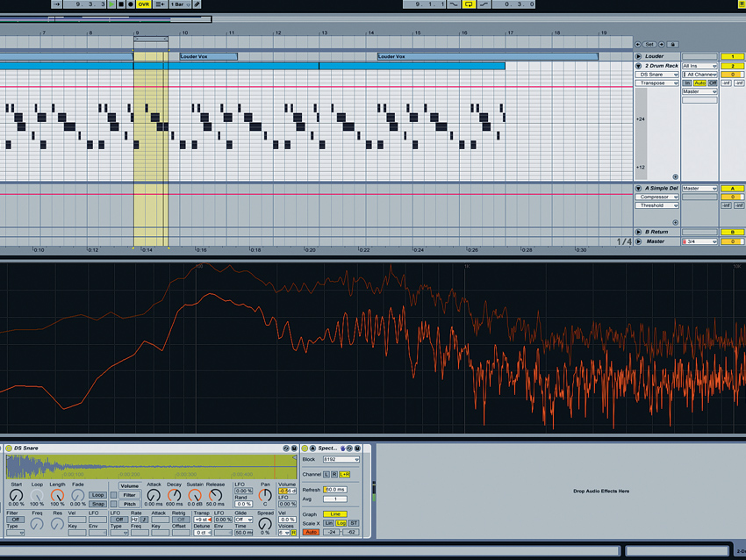Toggle the Loop button in DS Snare
Image resolution: width=746 pixels, height=560 pixels.
pos(97,495)
